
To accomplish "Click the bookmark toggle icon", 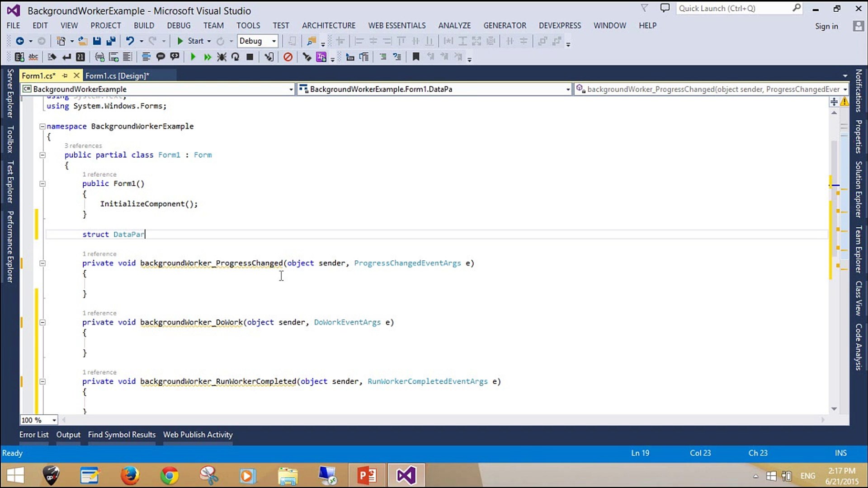I will (416, 57).
